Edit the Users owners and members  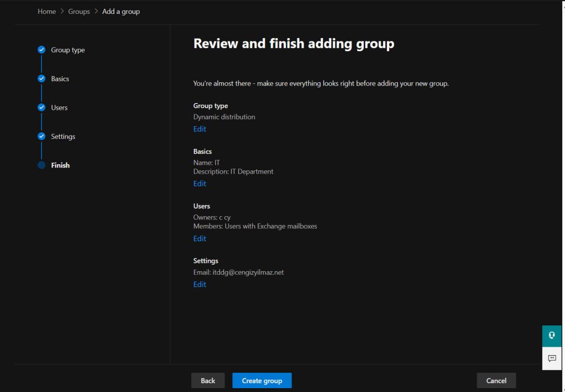click(x=200, y=239)
